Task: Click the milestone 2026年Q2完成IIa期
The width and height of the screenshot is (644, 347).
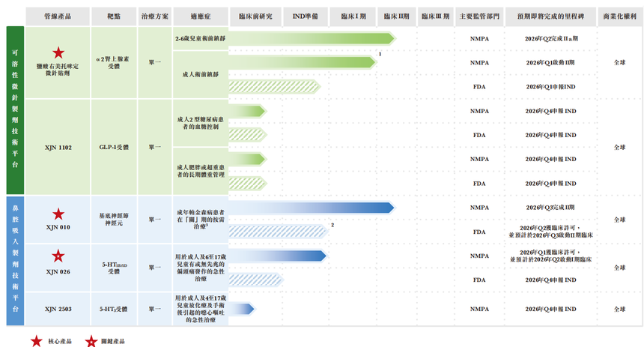Action: [550, 39]
